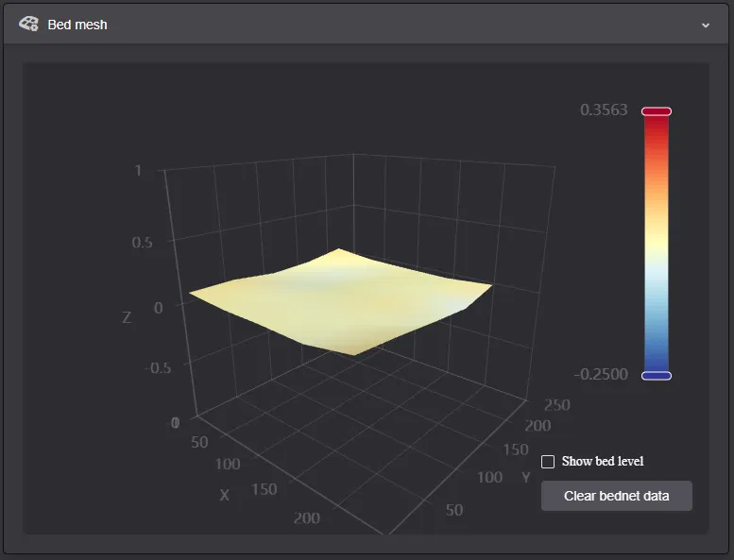The width and height of the screenshot is (734, 560).
Task: Click the 0.5 tick on Z axis
Action: tap(142, 243)
